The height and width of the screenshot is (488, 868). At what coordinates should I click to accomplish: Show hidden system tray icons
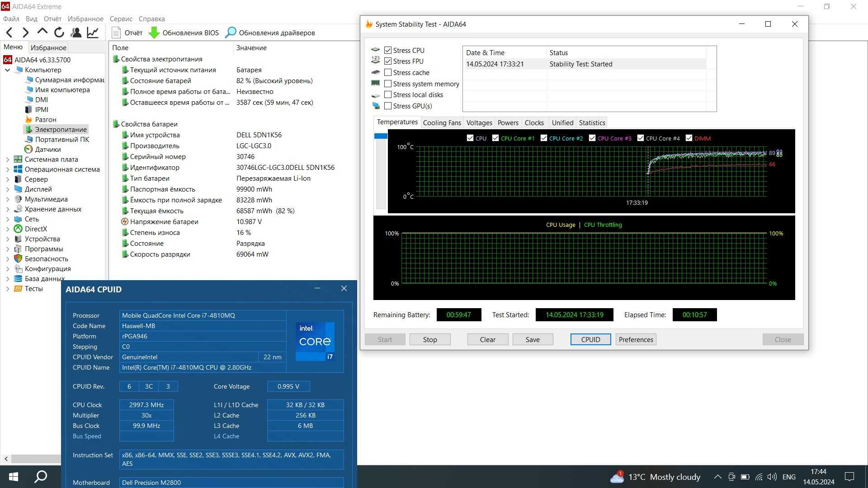point(717,477)
